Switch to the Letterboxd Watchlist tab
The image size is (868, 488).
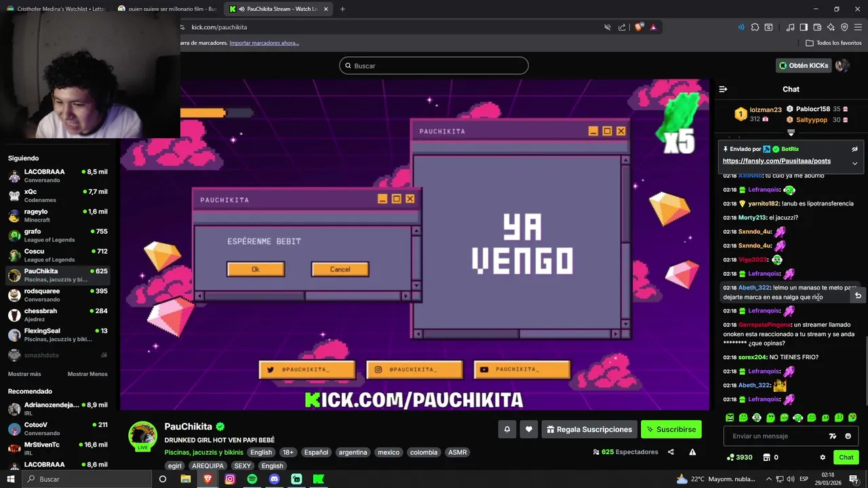(57, 9)
